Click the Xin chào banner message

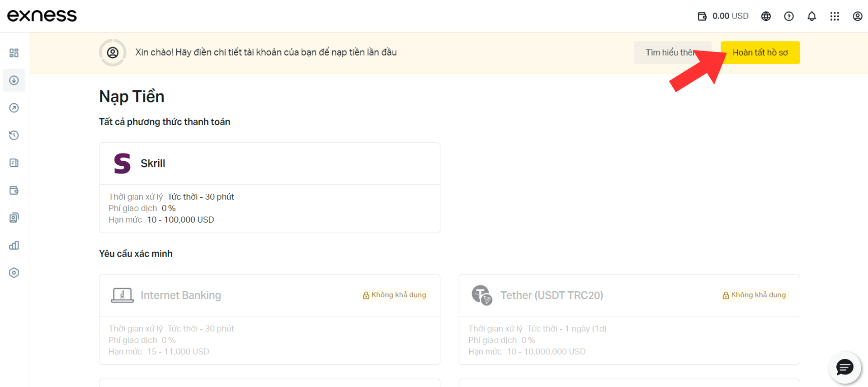point(266,52)
